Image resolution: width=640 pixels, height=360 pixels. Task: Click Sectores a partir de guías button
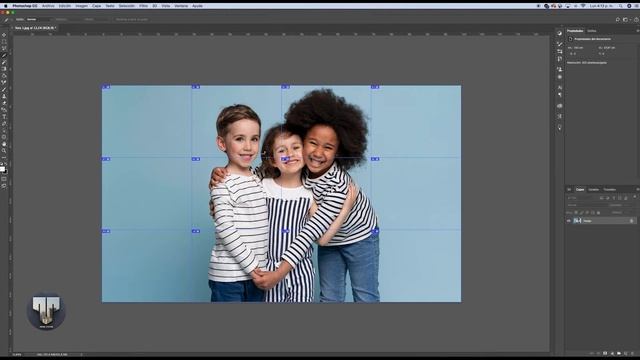pyautogui.click(x=132, y=19)
